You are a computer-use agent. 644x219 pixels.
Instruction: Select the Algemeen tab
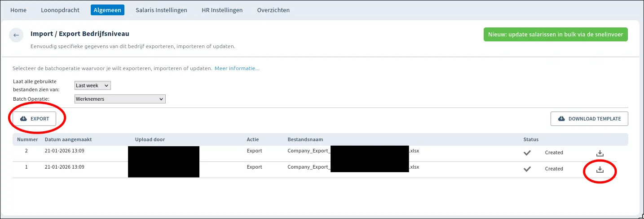pos(107,10)
